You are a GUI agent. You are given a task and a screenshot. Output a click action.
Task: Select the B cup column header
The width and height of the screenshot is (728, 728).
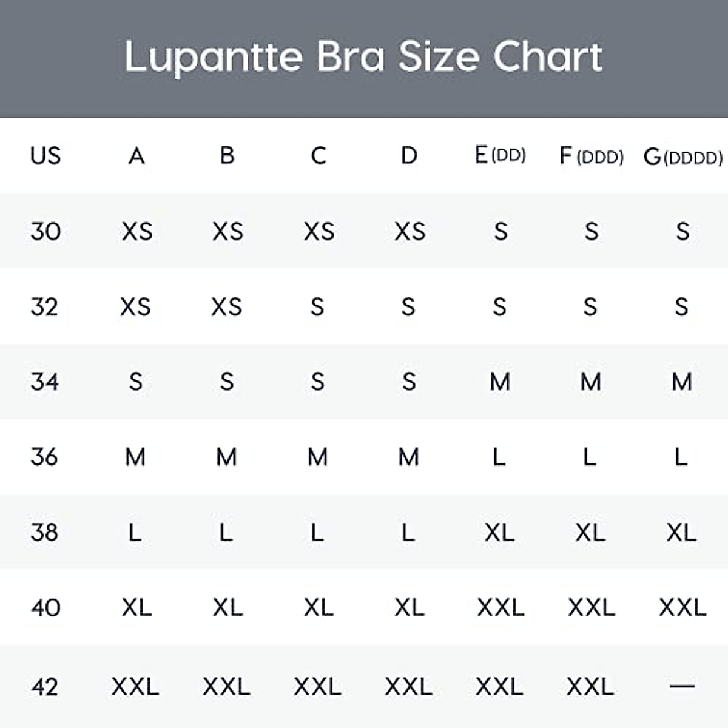point(227,156)
